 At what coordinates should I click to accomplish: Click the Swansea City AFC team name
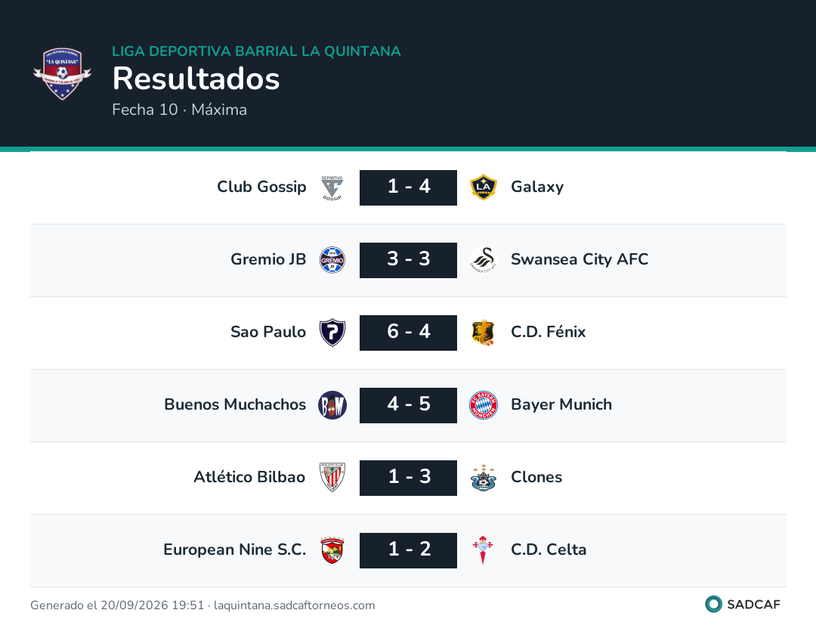580,259
